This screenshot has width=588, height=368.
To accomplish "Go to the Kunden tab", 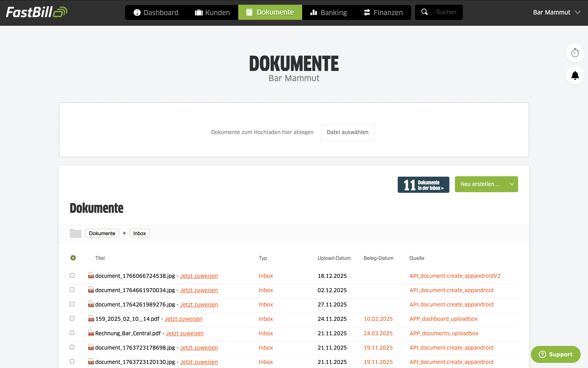I will [x=212, y=12].
